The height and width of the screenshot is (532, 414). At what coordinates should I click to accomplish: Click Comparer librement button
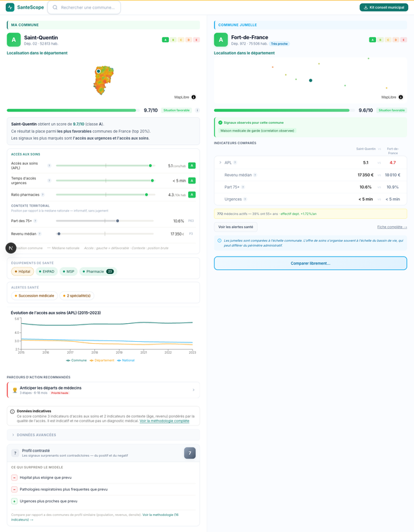click(x=310, y=263)
